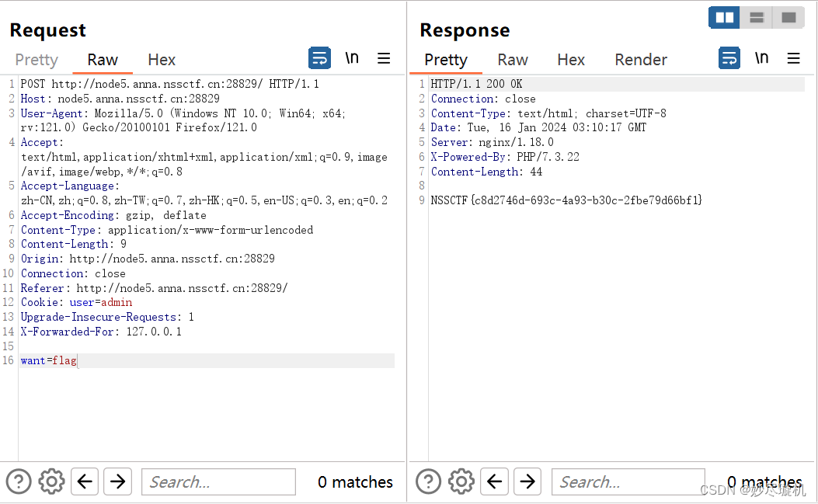Image resolution: width=818 pixels, height=504 pixels.
Task: Select top-bottom split layout icon
Action: tap(757, 18)
